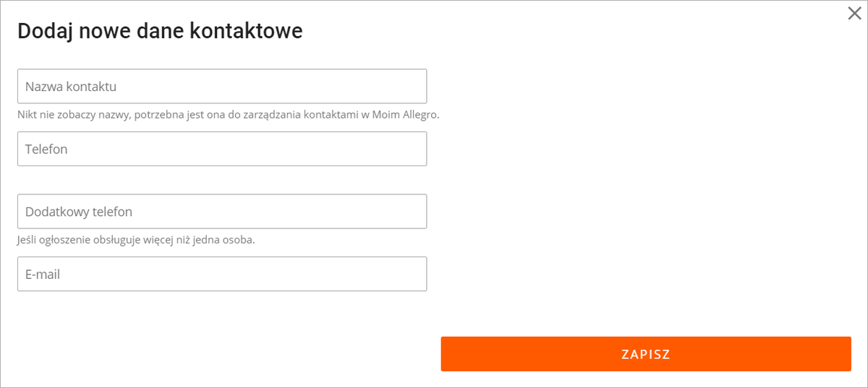Focus the Telefon input field

click(x=222, y=149)
